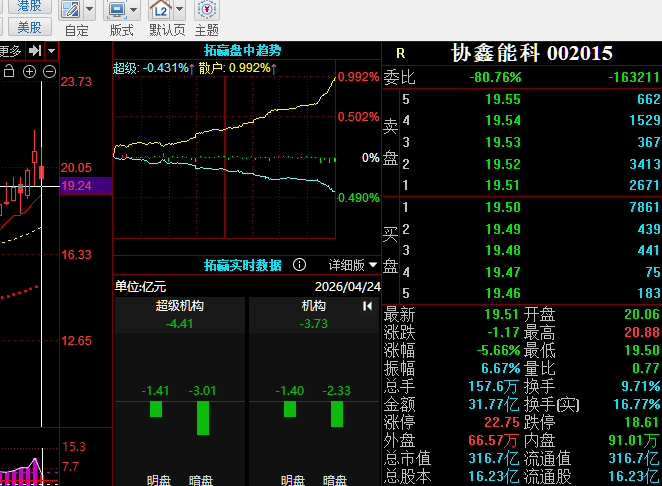
Task: Switch to the 美股 market tab
Action: (x=30, y=27)
